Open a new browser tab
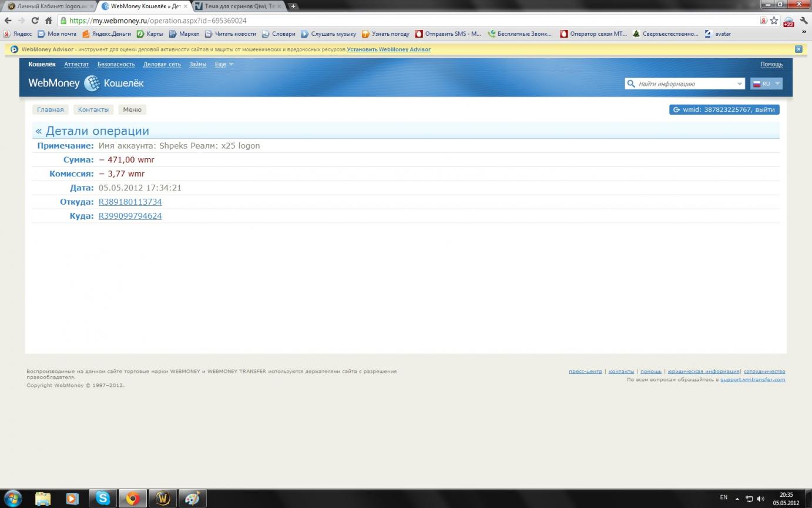This screenshot has height=508, width=812. 293,6
